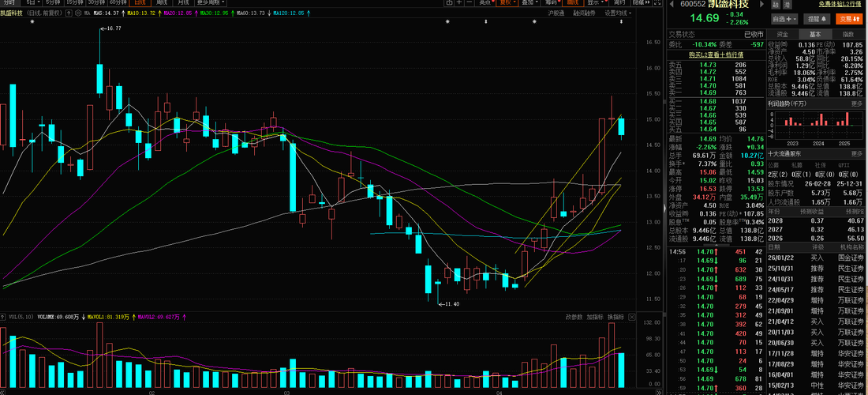This screenshot has height=395, width=868.
Task: Click 改参数 in volume pane
Action: tap(574, 317)
